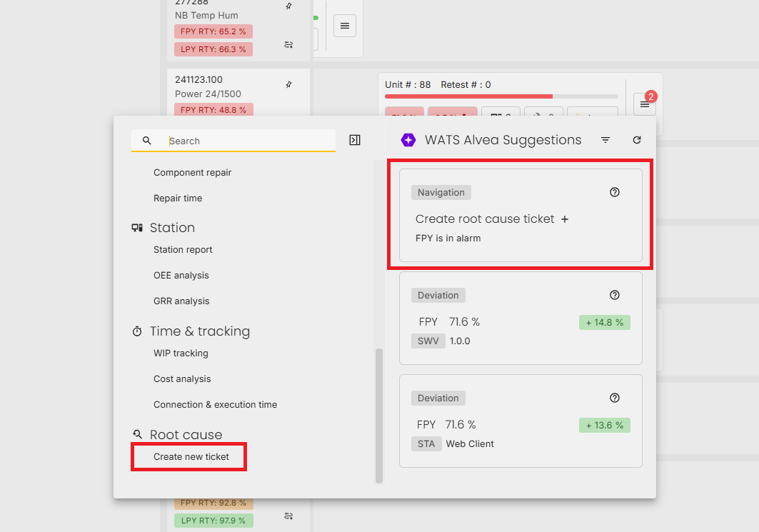Open help for the SWV 1.0.0 deviation
This screenshot has height=532, width=759.
pos(614,295)
